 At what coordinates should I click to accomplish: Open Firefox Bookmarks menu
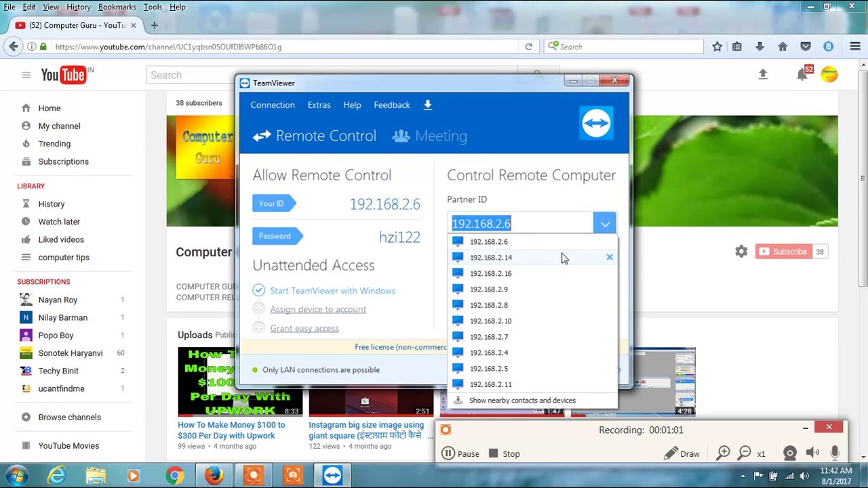coord(117,7)
